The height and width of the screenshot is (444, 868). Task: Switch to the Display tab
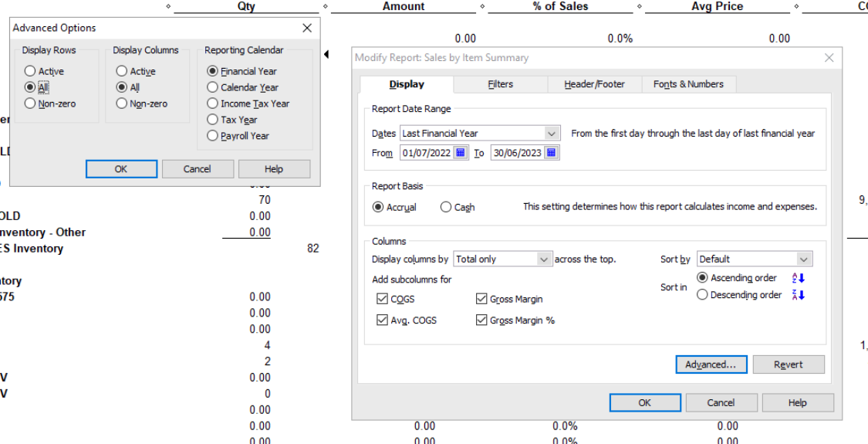pyautogui.click(x=407, y=84)
